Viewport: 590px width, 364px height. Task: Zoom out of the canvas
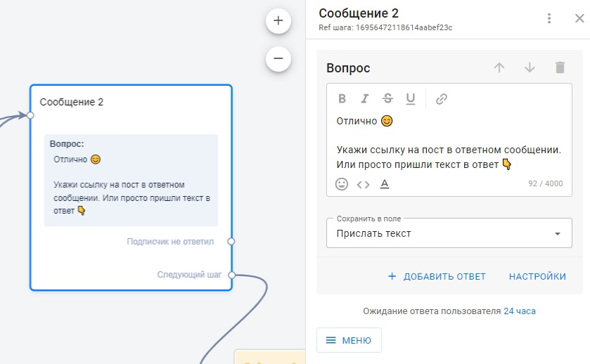(x=278, y=58)
